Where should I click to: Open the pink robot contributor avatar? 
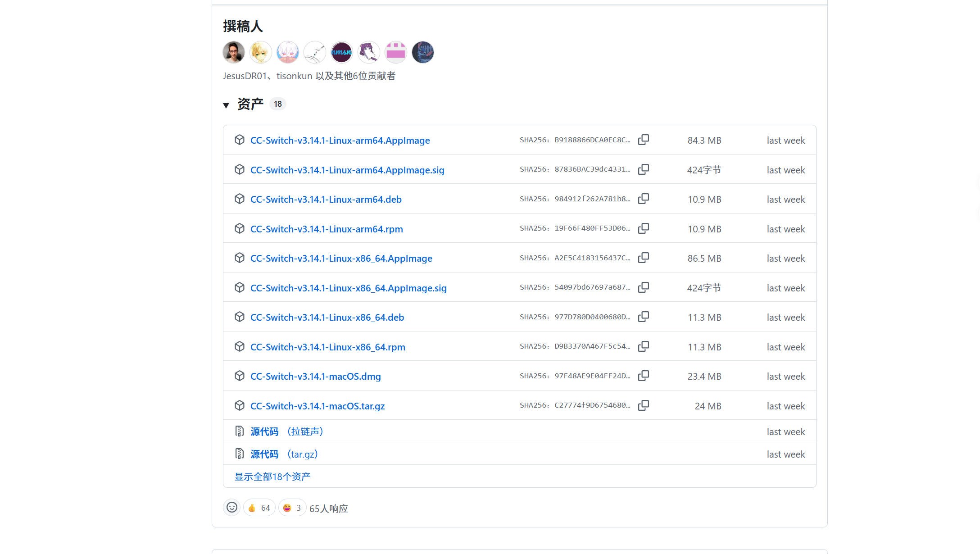click(x=396, y=52)
